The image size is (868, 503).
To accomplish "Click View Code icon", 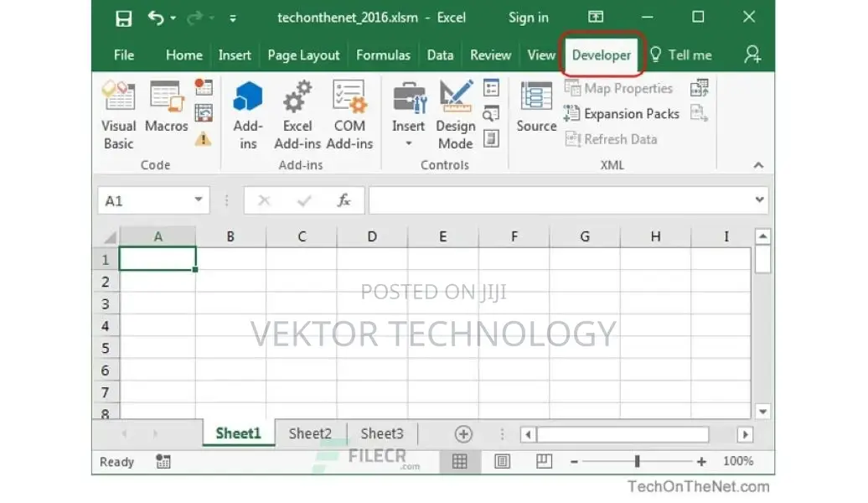I will 491,113.
